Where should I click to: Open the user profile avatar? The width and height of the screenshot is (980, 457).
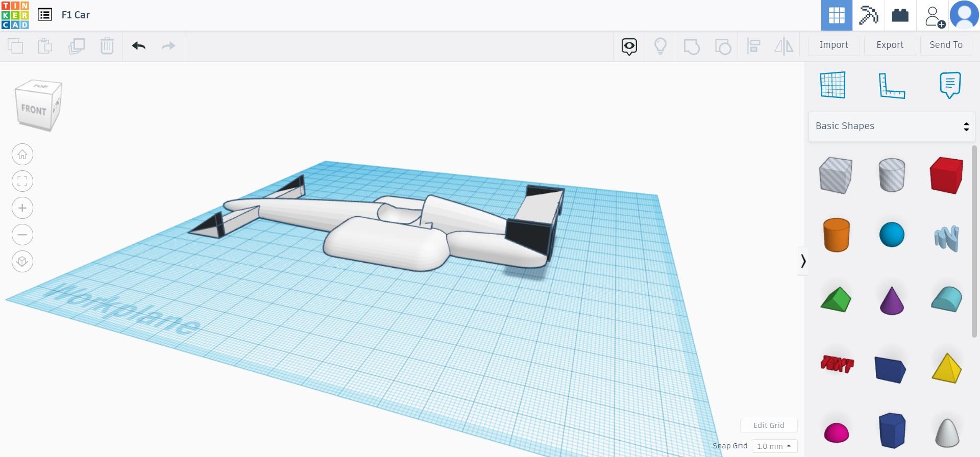(x=964, y=15)
